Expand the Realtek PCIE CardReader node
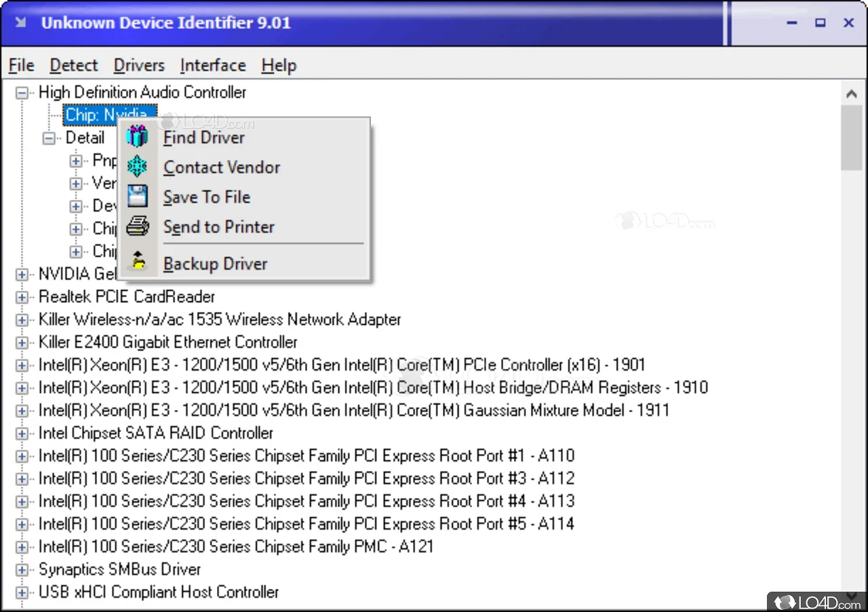 coord(22,297)
